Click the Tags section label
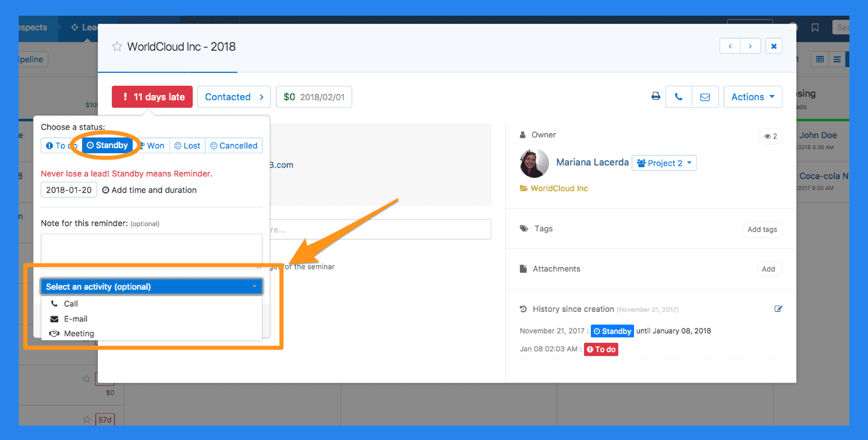Image resolution: width=868 pixels, height=440 pixels. coord(543,228)
